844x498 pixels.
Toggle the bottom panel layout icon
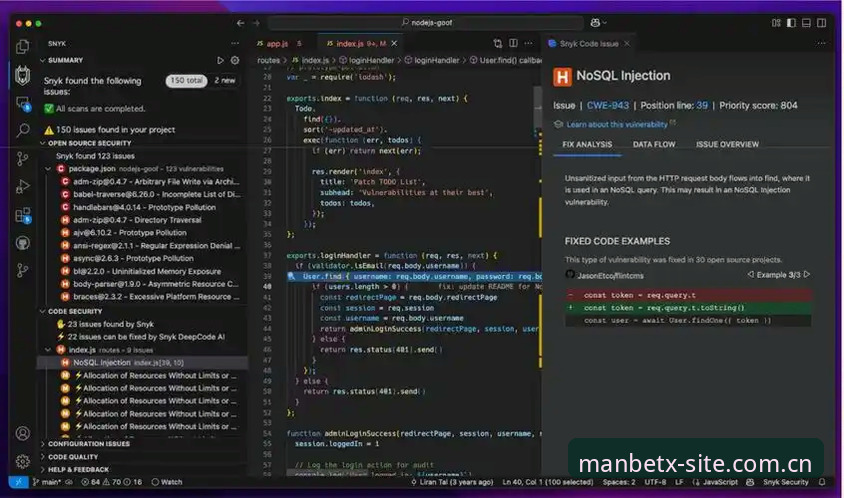(806, 23)
